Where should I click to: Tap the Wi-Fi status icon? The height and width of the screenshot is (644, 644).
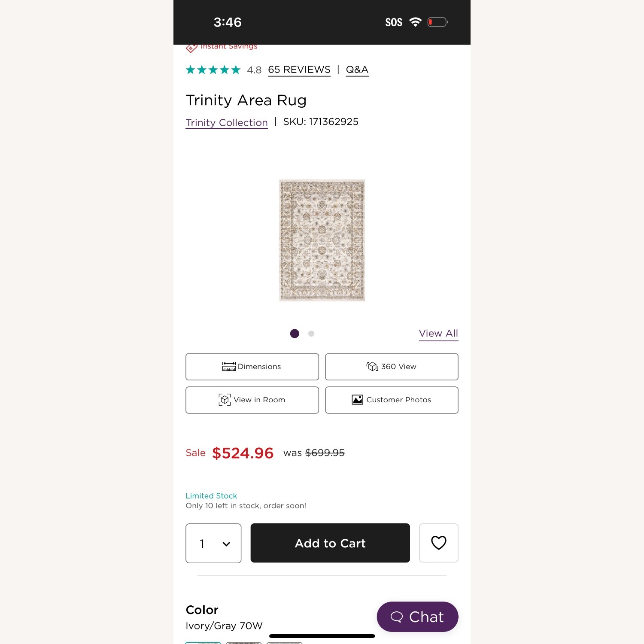[x=415, y=22]
